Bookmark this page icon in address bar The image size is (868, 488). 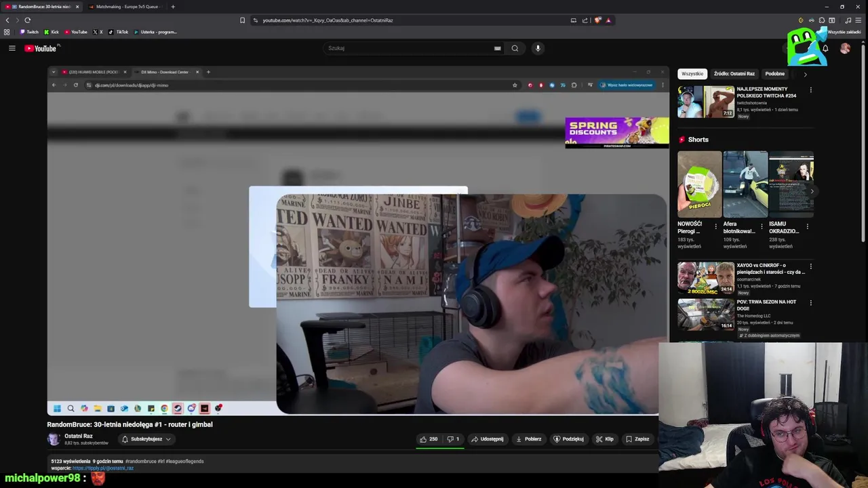[x=242, y=20]
